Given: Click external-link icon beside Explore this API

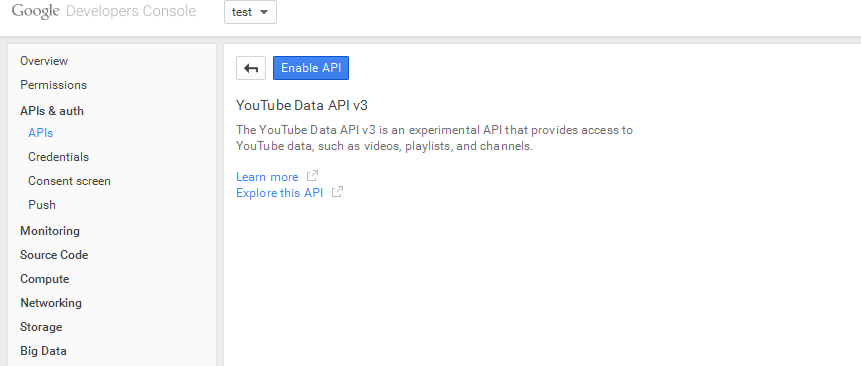Looking at the screenshot, I should pos(338,192).
